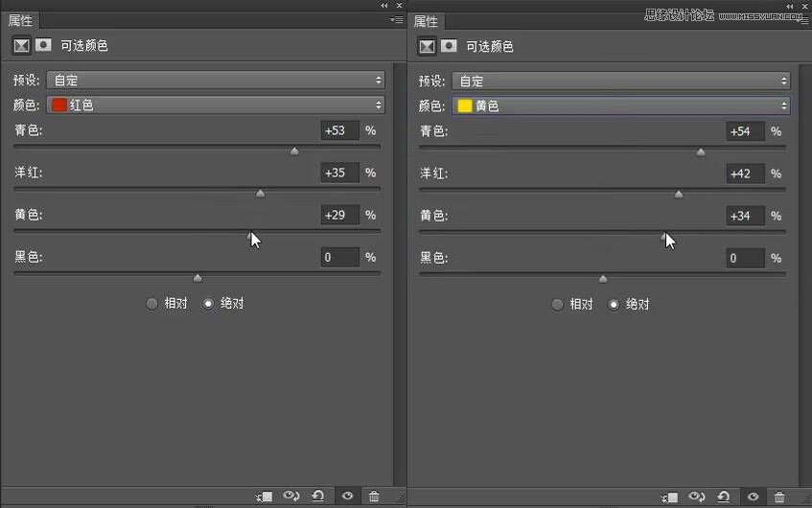
Task: Delete adjustment trash icon in left panel
Action: click(374, 496)
